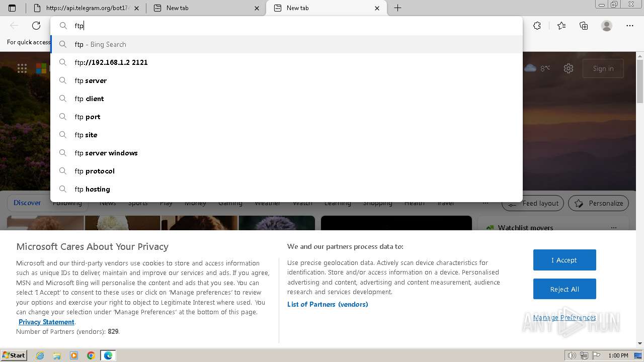Viewport: 644px width, 362px height.
Task: Open the Feed layout dropdown
Action: coord(534,203)
